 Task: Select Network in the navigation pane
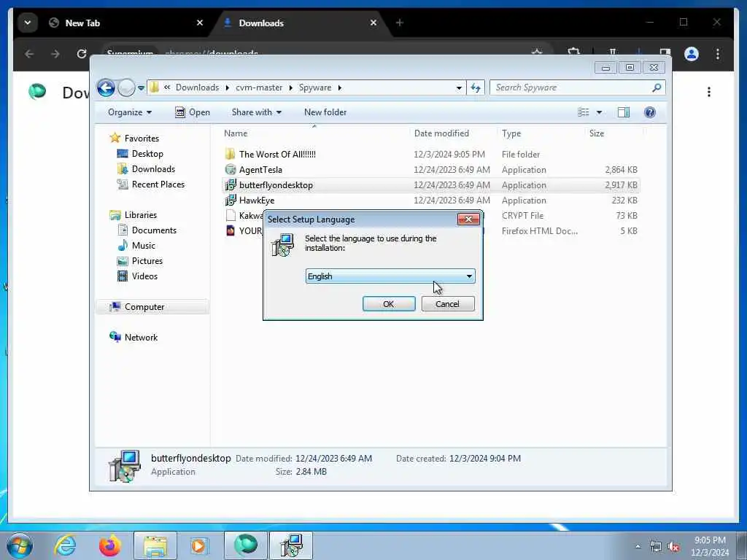(x=141, y=337)
